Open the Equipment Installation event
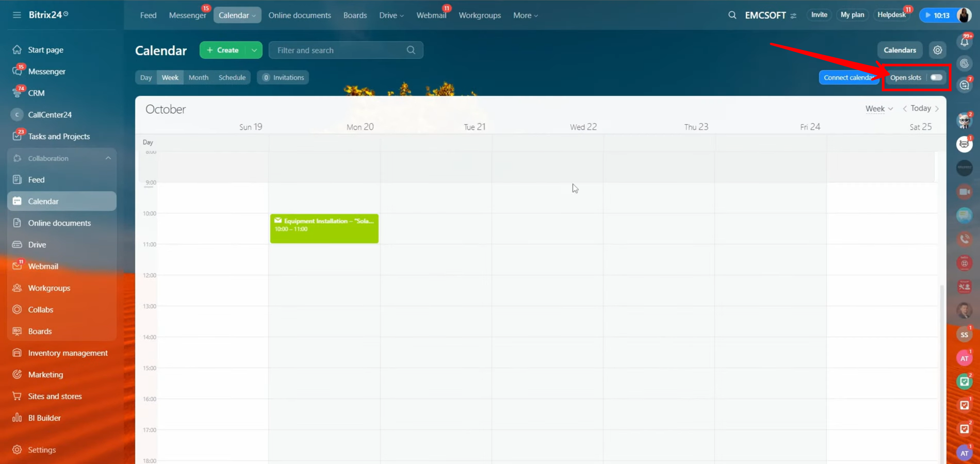The width and height of the screenshot is (980, 464). (x=324, y=228)
